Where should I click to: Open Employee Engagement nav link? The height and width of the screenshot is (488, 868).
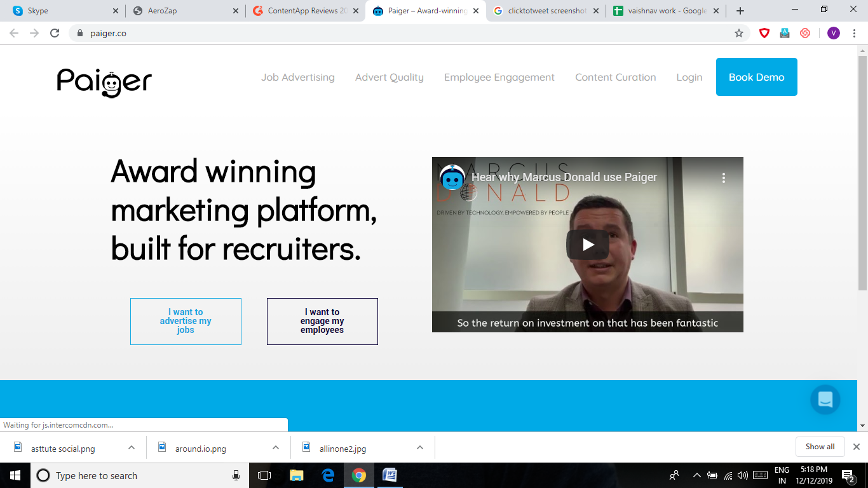499,78
